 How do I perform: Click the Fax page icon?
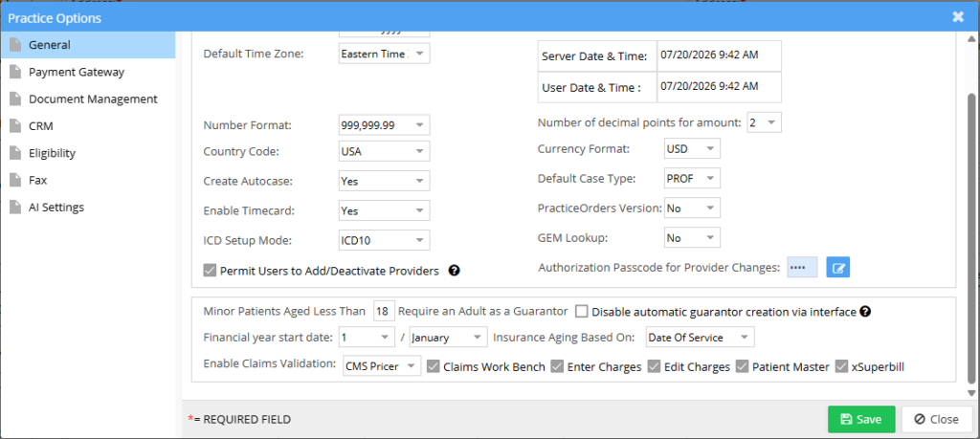[x=15, y=180]
